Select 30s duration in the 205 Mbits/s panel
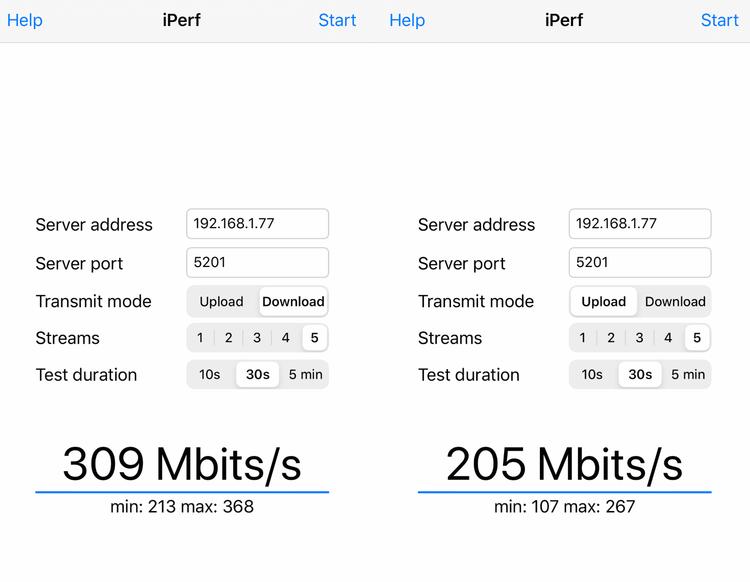 tap(640, 375)
